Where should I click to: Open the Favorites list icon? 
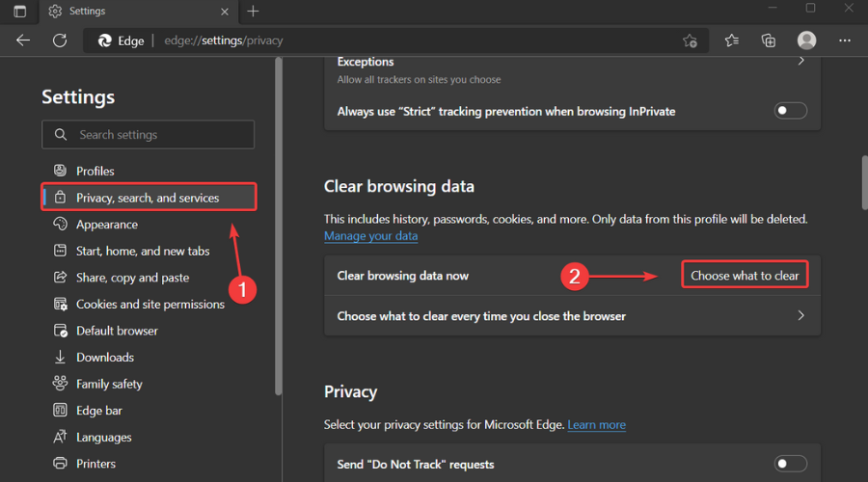tap(732, 40)
